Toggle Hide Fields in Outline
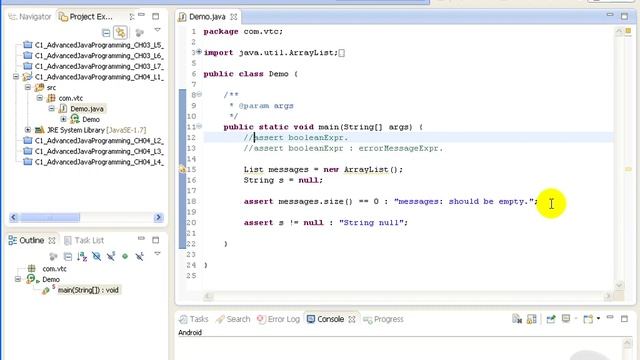This screenshot has height=360, width=640. pos(96,256)
